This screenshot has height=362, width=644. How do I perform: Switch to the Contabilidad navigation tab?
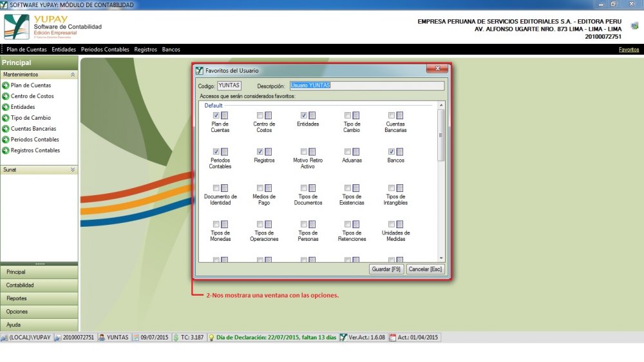pos(39,285)
